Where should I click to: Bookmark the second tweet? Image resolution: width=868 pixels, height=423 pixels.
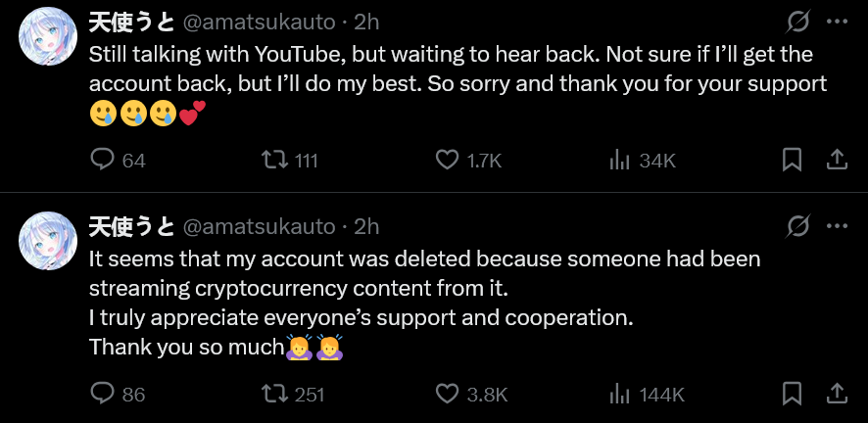tap(792, 394)
